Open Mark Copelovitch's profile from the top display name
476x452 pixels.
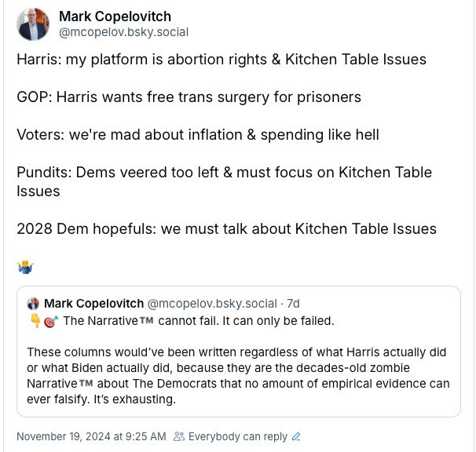115,16
